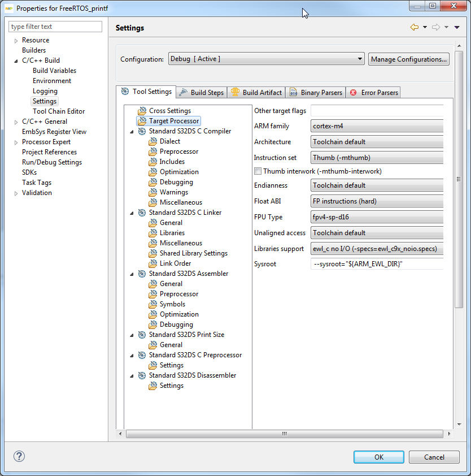
Task: Click the OK button
Action: [379, 457]
